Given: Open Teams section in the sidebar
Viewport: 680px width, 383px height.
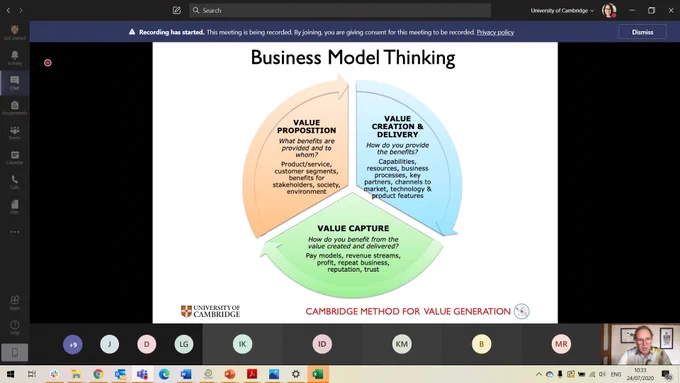Looking at the screenshot, I should (x=15, y=132).
